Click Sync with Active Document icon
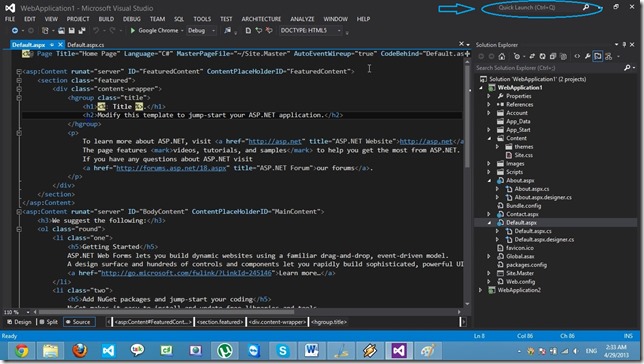 click(x=532, y=56)
